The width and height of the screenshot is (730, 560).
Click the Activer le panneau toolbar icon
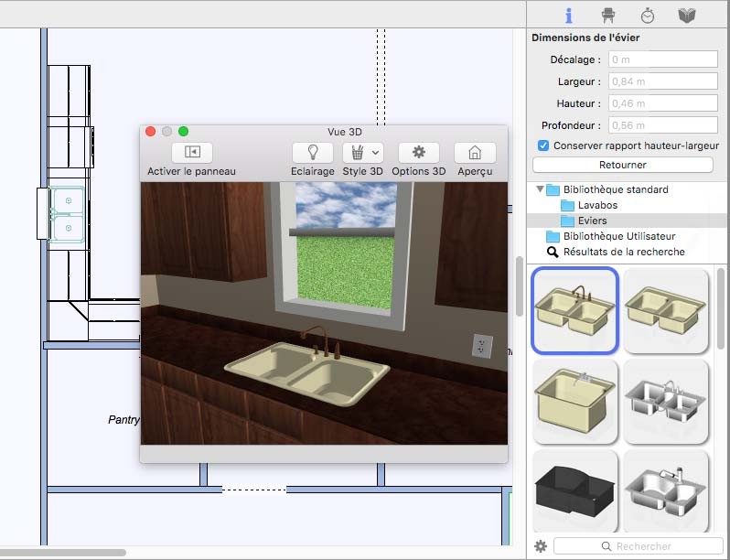tap(191, 153)
